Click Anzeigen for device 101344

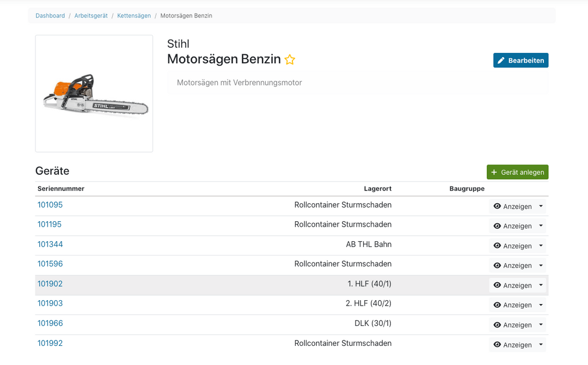(x=512, y=246)
